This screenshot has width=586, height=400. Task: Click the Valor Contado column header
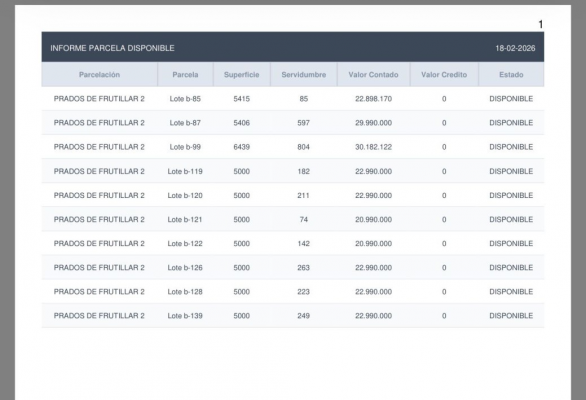[x=373, y=75]
